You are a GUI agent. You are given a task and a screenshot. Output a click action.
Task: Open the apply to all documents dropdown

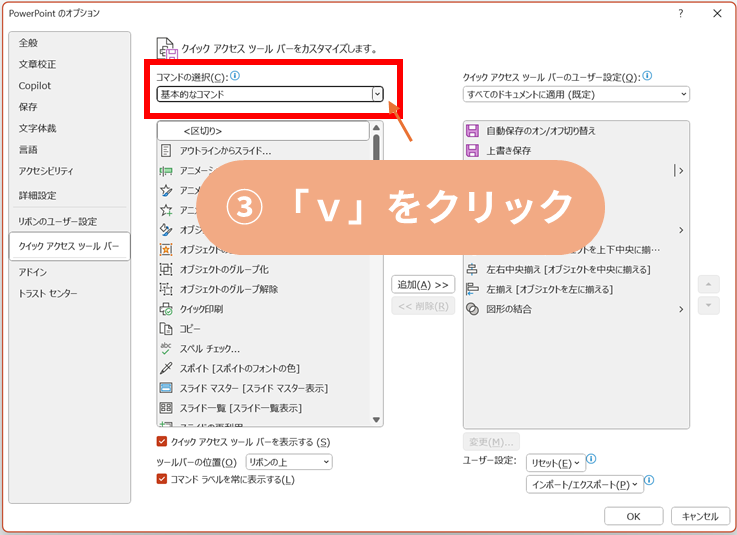pyautogui.click(x=683, y=94)
